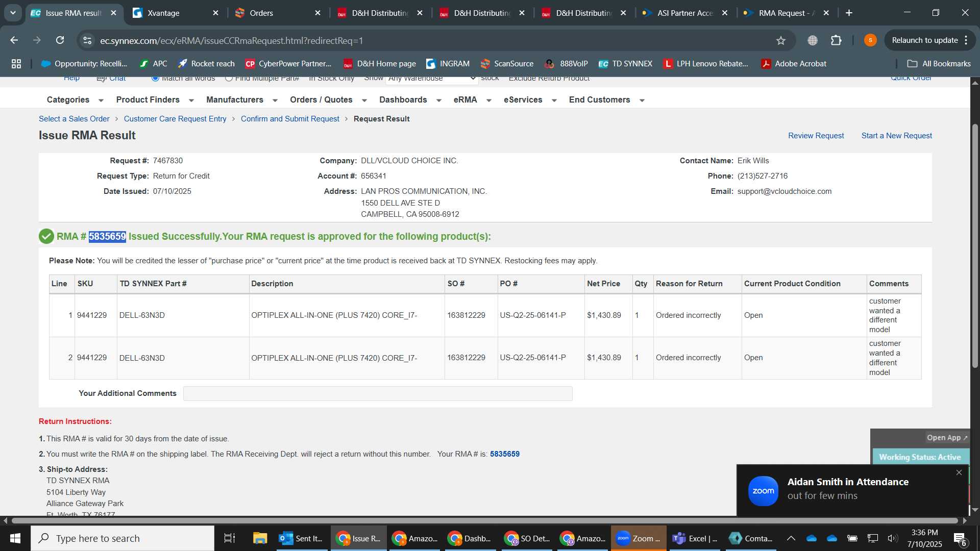Close the Zoom attendance notification
The width and height of the screenshot is (980, 551).
pos(959,473)
